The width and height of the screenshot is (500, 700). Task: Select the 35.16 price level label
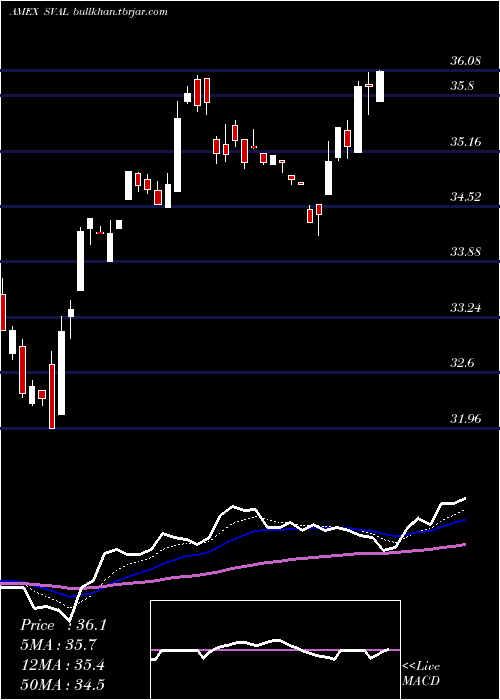coord(466,142)
